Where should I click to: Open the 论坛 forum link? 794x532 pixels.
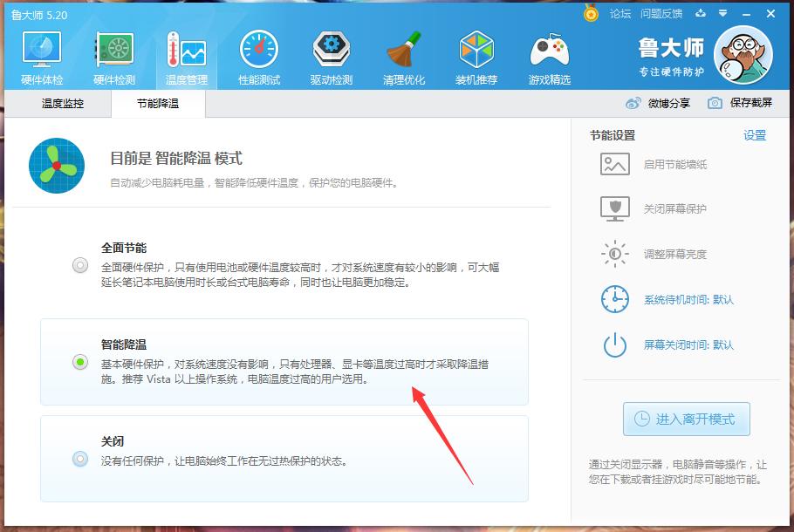click(620, 14)
